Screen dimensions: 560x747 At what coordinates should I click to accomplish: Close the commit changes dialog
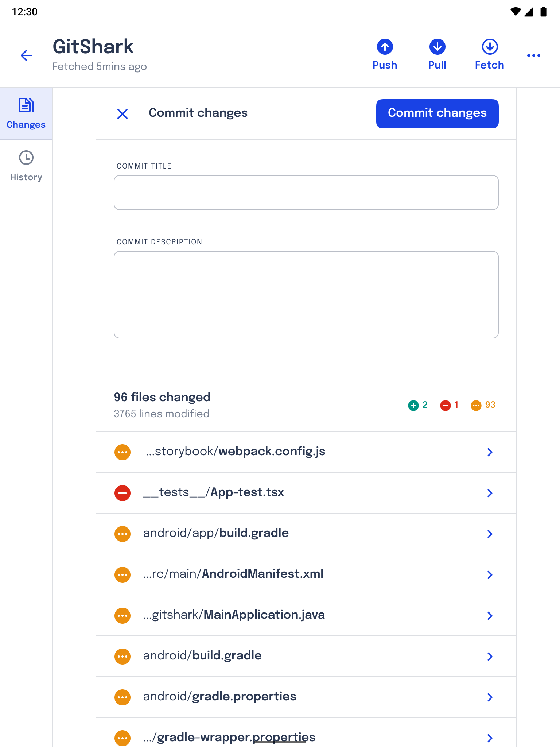pos(122,113)
